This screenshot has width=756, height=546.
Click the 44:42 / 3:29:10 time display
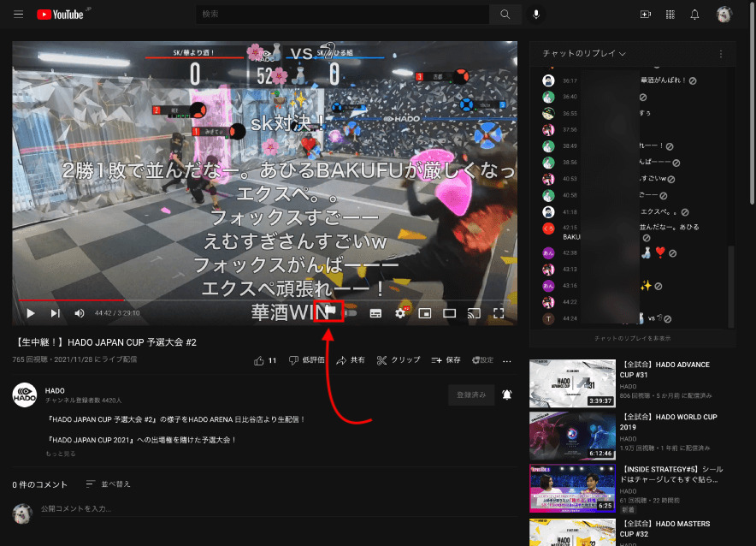click(117, 313)
